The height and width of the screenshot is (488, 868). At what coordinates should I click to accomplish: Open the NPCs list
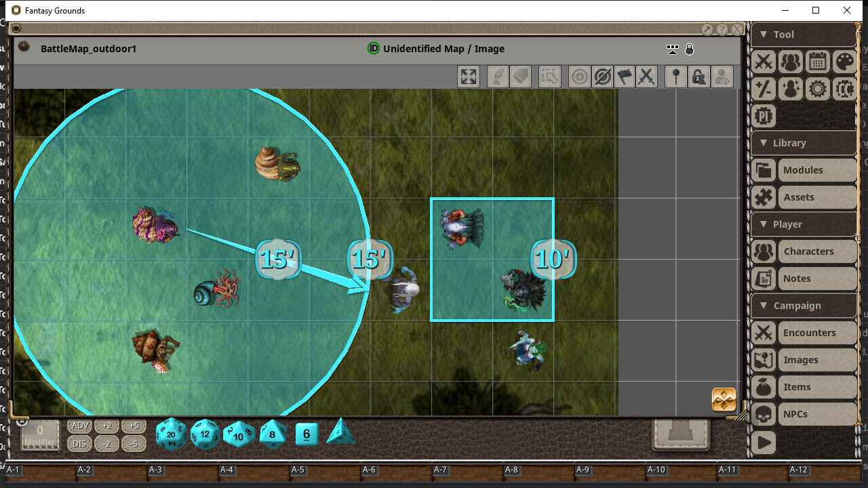(817, 414)
